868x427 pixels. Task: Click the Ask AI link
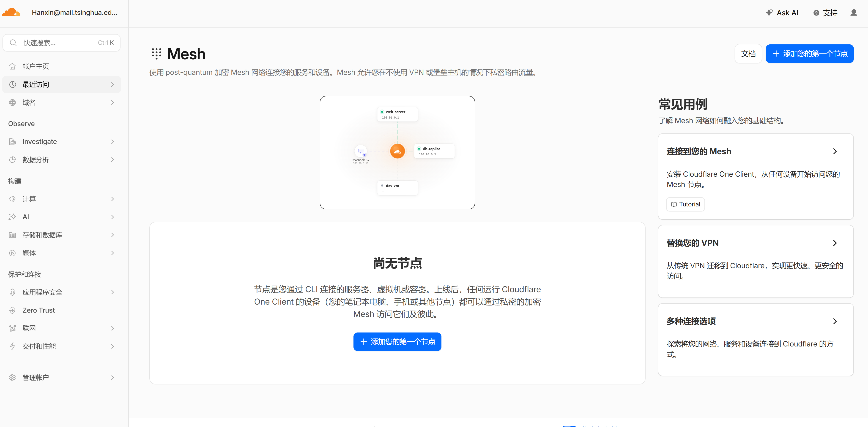tap(782, 13)
